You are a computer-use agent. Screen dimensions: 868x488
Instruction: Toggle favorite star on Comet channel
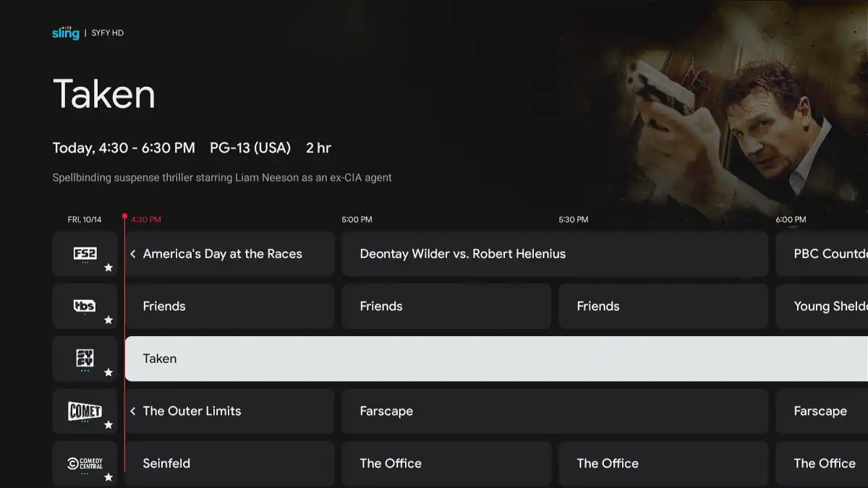coord(109,424)
